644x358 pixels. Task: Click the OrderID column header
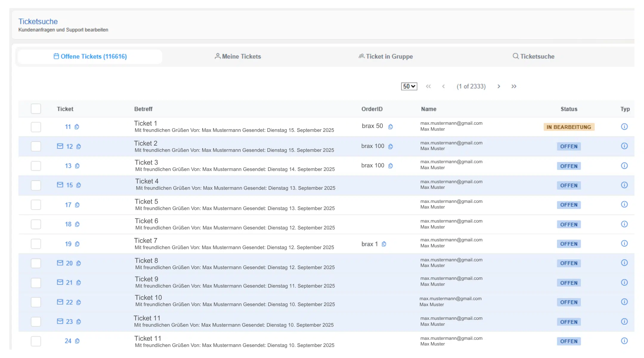(372, 109)
